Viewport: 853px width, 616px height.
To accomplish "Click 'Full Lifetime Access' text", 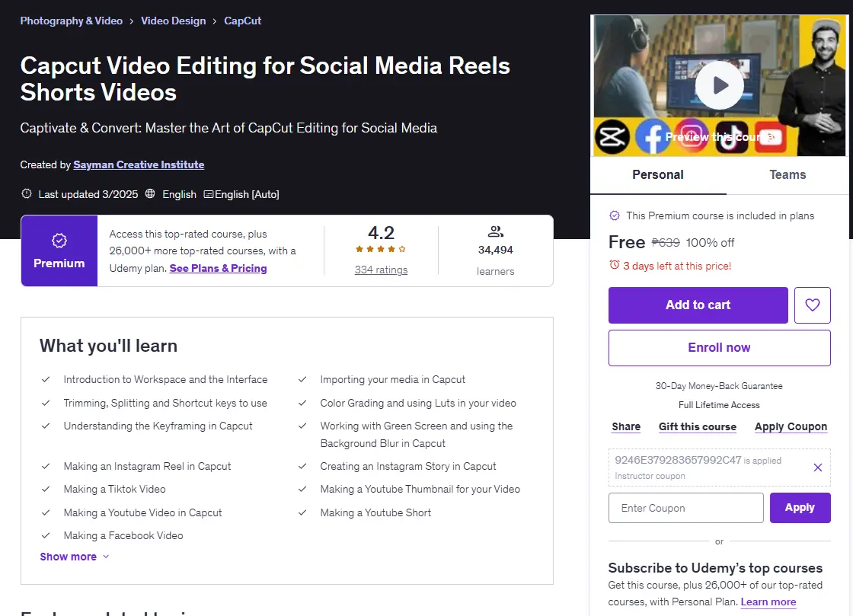I will [x=719, y=405].
